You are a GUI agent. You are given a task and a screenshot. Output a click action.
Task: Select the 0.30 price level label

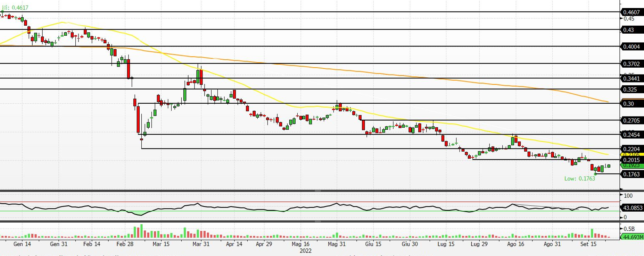(632, 104)
